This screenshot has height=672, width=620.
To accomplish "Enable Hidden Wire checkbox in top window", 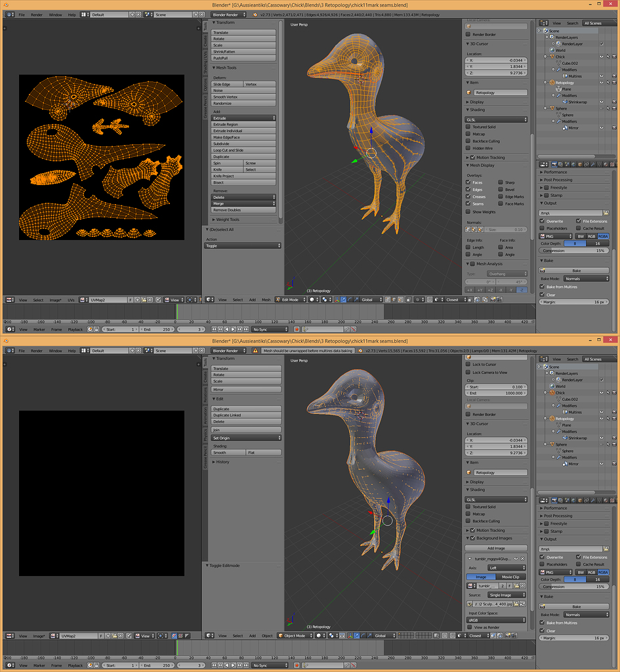I will [468, 148].
